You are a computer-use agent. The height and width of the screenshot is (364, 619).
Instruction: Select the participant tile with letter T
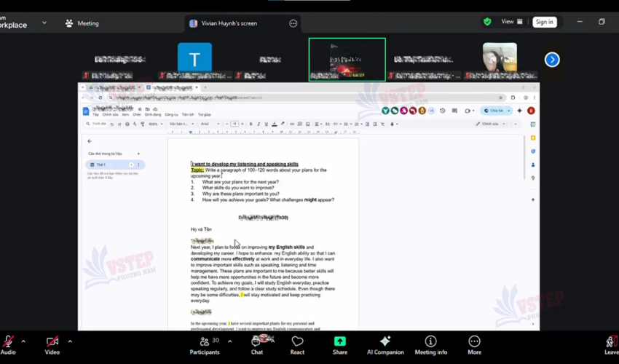pos(194,59)
